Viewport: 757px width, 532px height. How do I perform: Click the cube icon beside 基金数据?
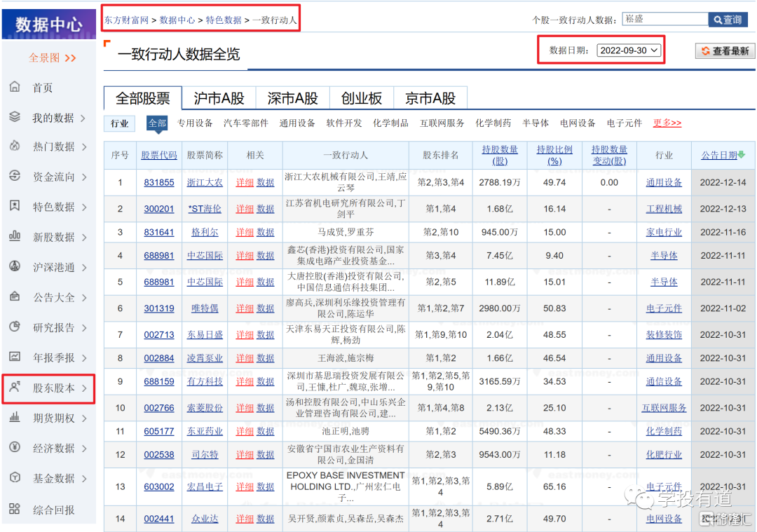15,477
